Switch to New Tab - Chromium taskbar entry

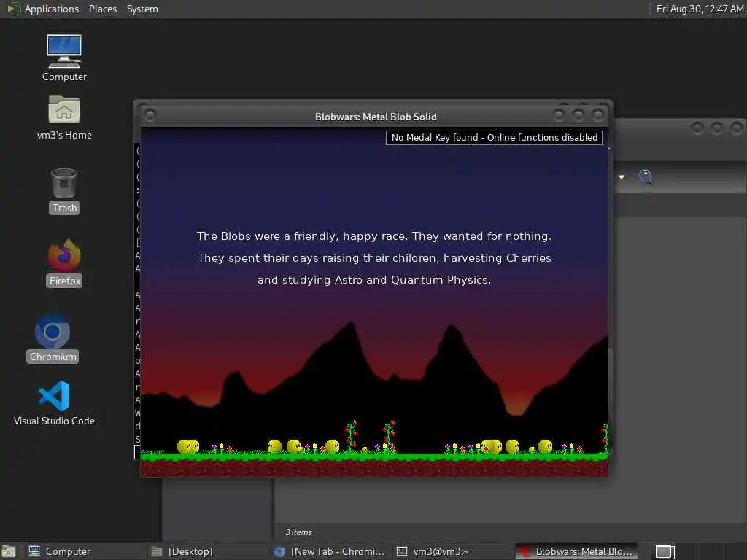coord(330,551)
